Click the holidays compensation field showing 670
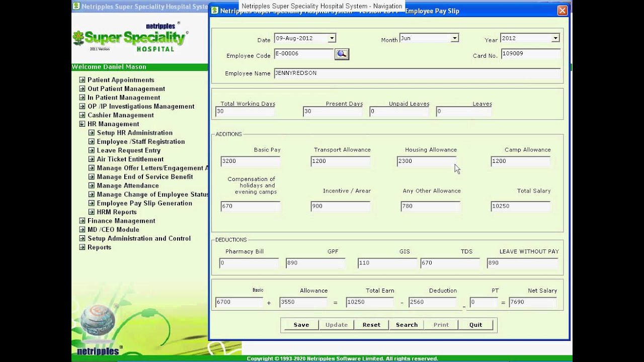Screen dimensions: 644x362 coord(251,207)
